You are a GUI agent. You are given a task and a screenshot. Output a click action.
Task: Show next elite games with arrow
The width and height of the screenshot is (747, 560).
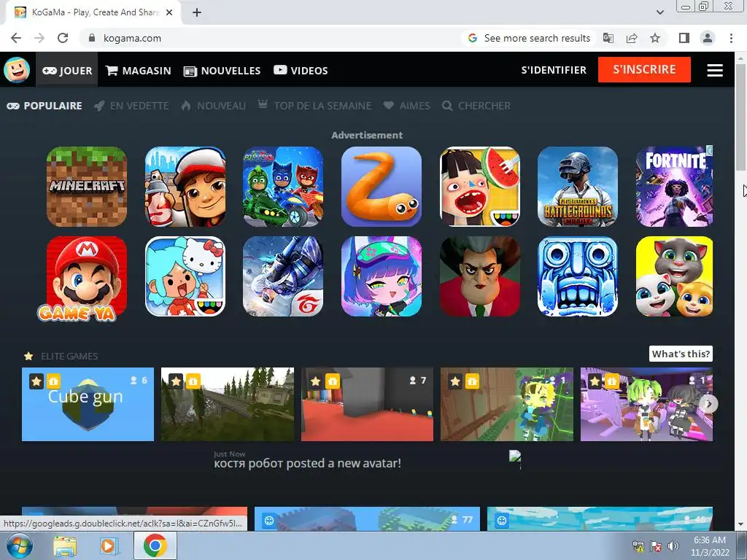709,404
